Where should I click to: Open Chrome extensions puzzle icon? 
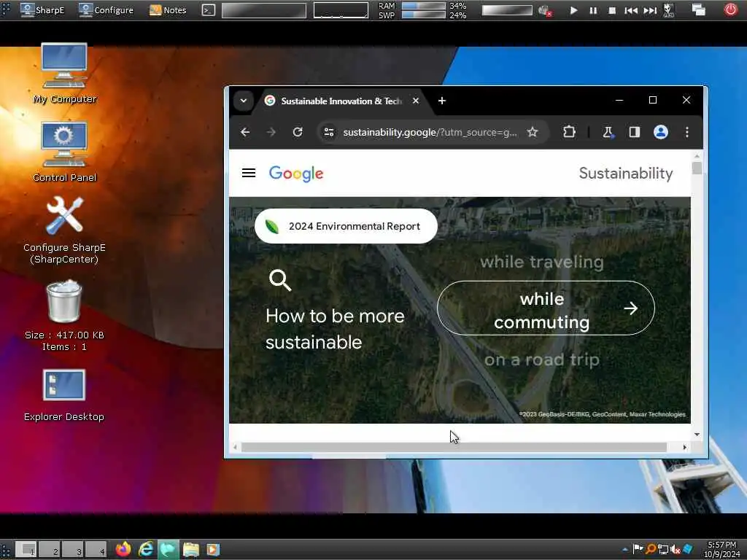tap(569, 132)
